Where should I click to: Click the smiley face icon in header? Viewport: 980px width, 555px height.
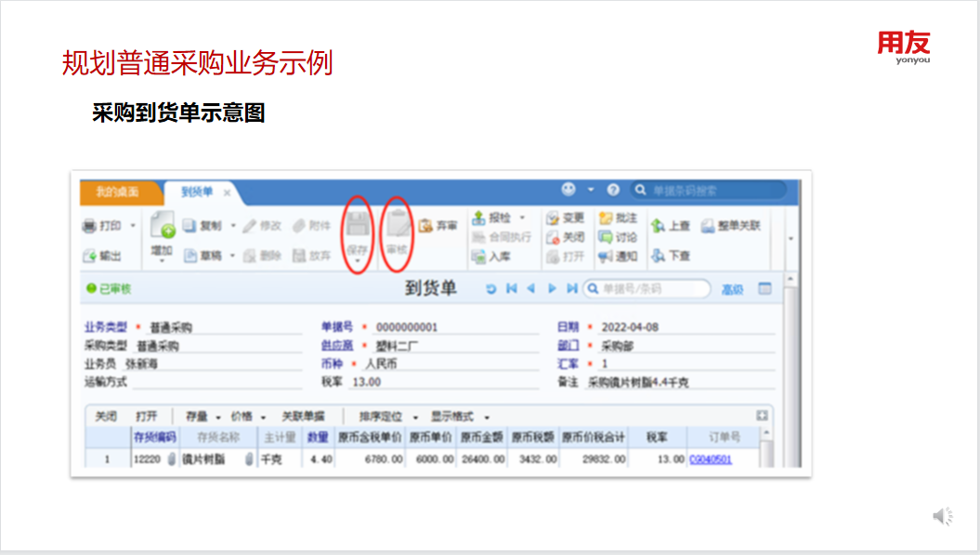pos(568,189)
